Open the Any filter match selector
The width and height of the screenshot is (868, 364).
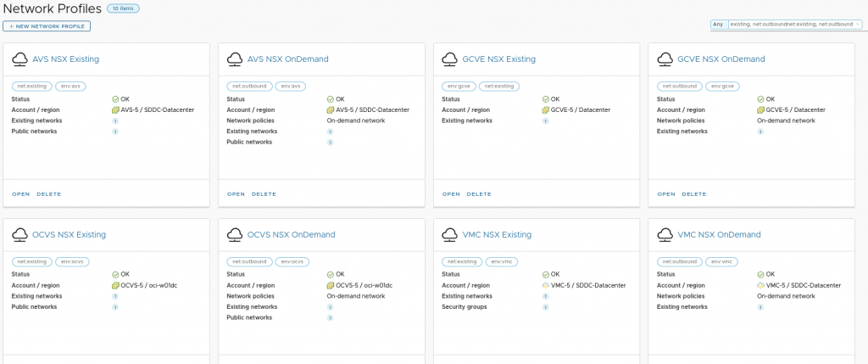718,25
